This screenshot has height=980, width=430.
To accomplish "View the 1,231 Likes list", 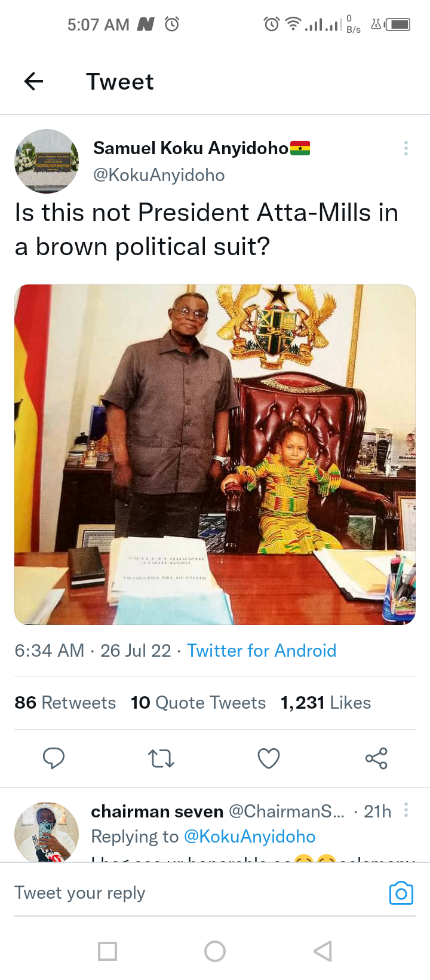I will coord(325,703).
